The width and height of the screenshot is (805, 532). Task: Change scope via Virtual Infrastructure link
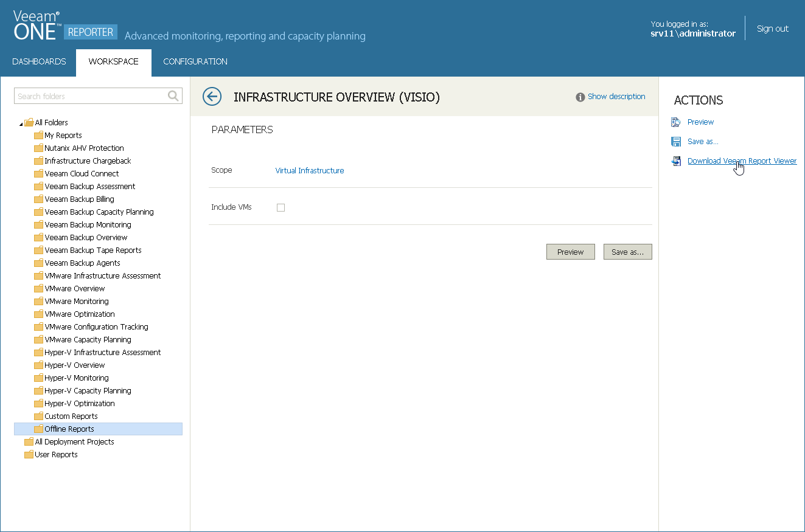(310, 171)
